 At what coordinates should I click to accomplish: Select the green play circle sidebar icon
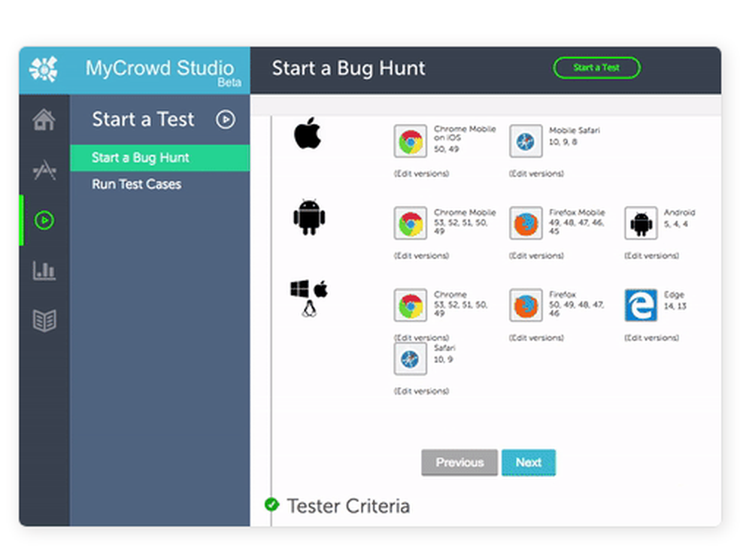click(44, 220)
